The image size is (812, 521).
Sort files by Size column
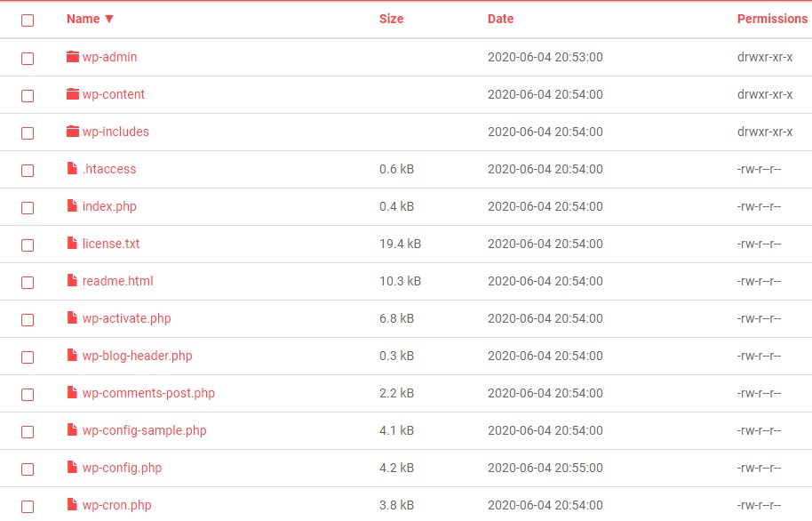point(391,19)
